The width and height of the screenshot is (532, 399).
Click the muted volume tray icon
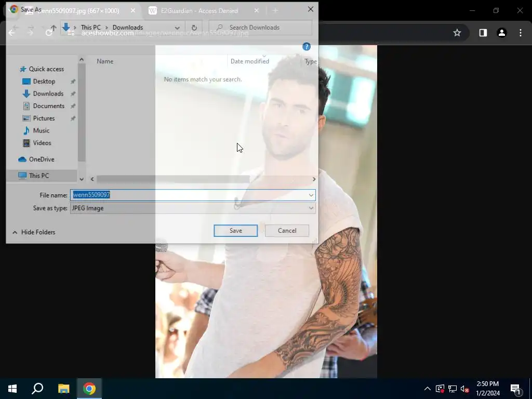pos(465,389)
